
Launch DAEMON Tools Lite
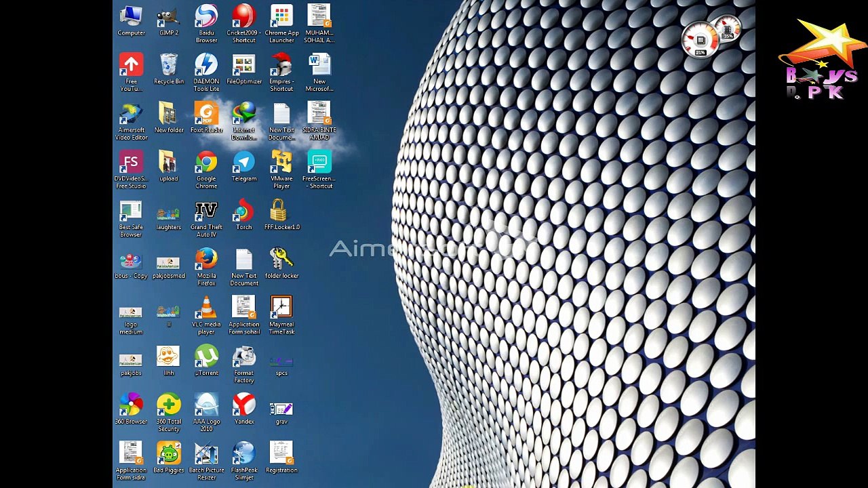[x=206, y=73]
